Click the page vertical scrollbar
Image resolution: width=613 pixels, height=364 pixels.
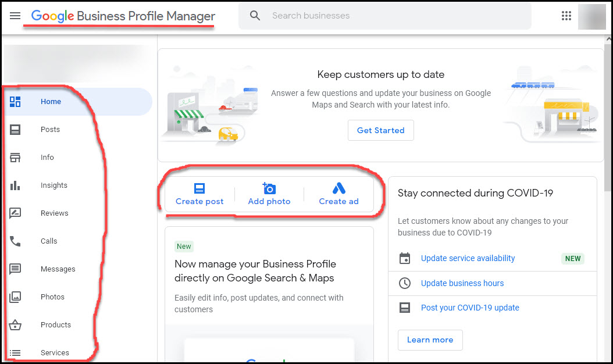(608, 117)
